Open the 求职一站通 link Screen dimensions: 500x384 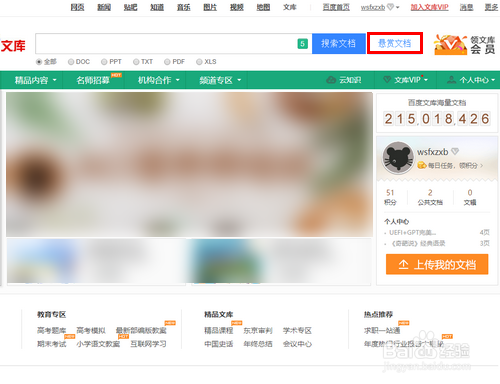point(382,330)
